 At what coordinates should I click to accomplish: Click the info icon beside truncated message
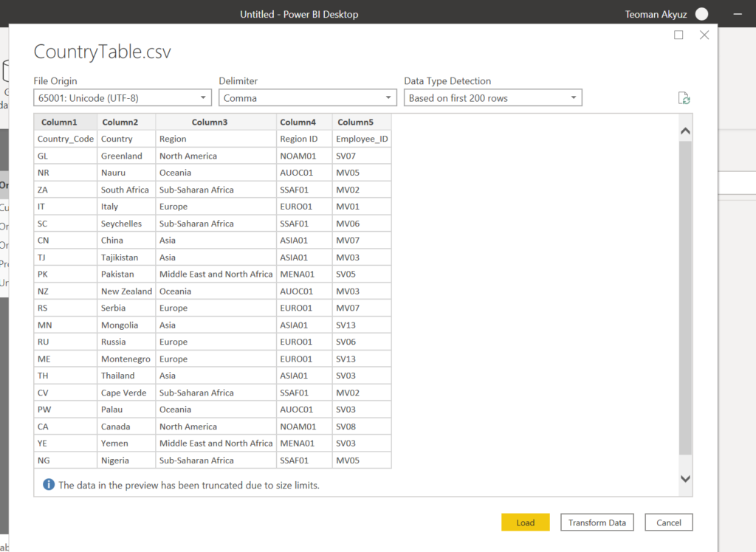(x=49, y=485)
